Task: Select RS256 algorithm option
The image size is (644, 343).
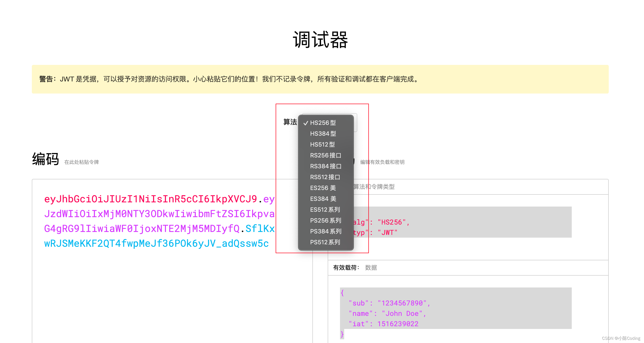Action: point(326,155)
